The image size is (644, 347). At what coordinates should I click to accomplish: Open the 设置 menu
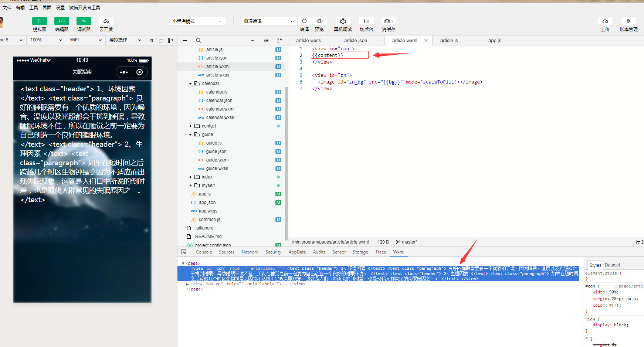click(60, 7)
